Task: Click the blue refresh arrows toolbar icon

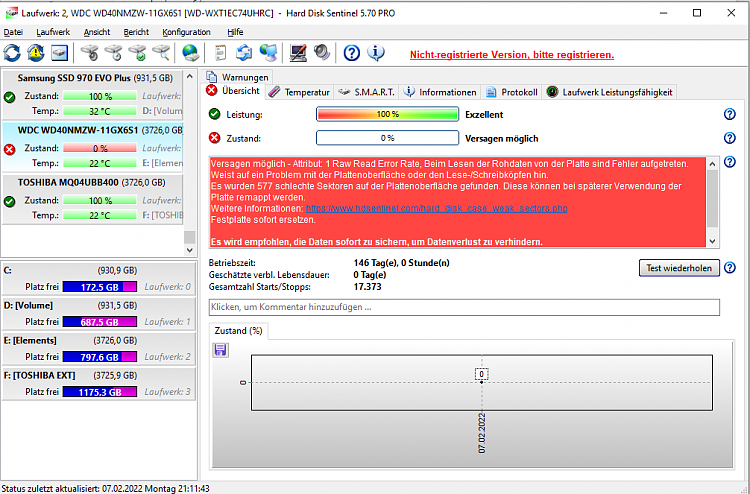Action: pyautogui.click(x=12, y=53)
